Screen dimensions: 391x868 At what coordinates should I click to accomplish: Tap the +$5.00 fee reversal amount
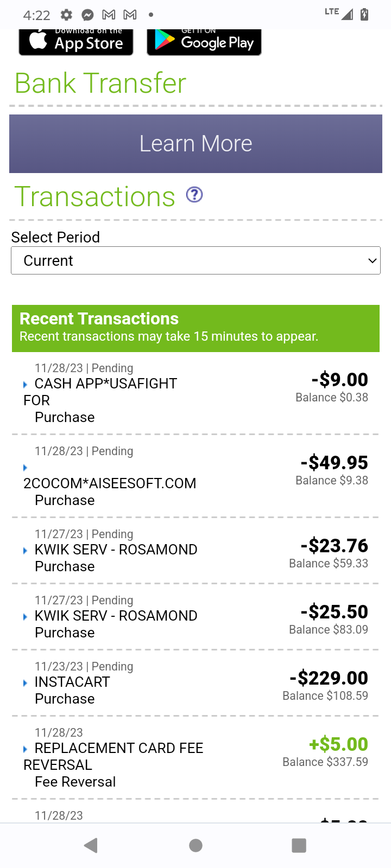point(338,744)
